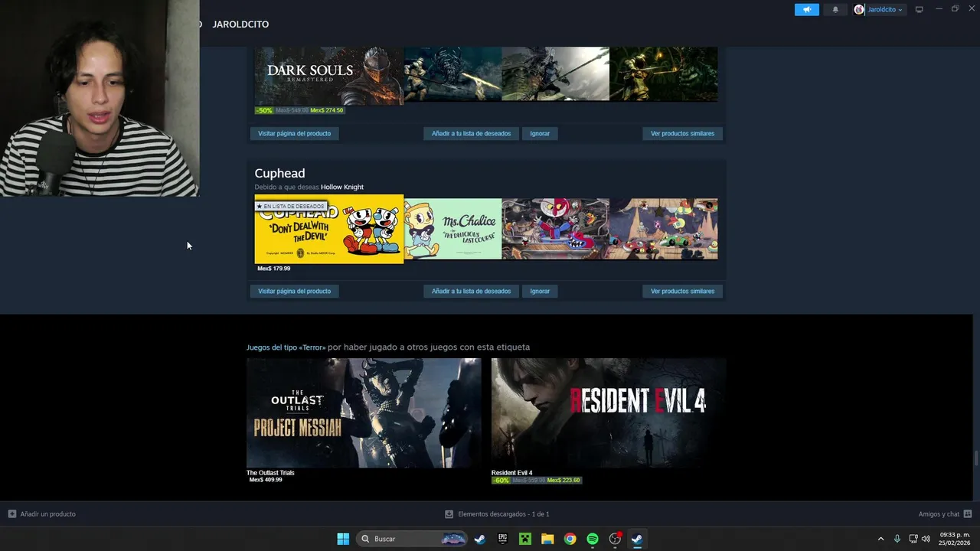Click the store page vertical scrollbar

pyautogui.click(x=975, y=458)
